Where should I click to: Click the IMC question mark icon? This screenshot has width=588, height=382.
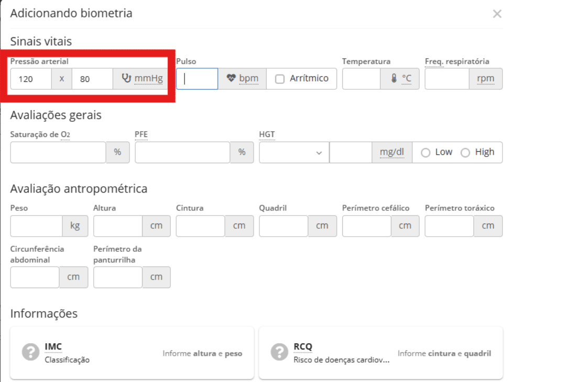click(x=30, y=352)
